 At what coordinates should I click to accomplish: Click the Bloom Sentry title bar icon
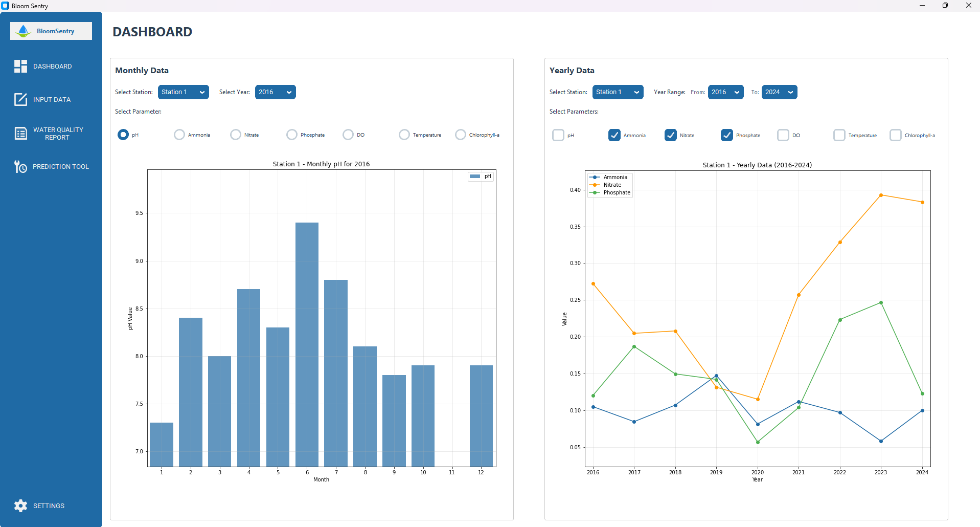[x=5, y=6]
